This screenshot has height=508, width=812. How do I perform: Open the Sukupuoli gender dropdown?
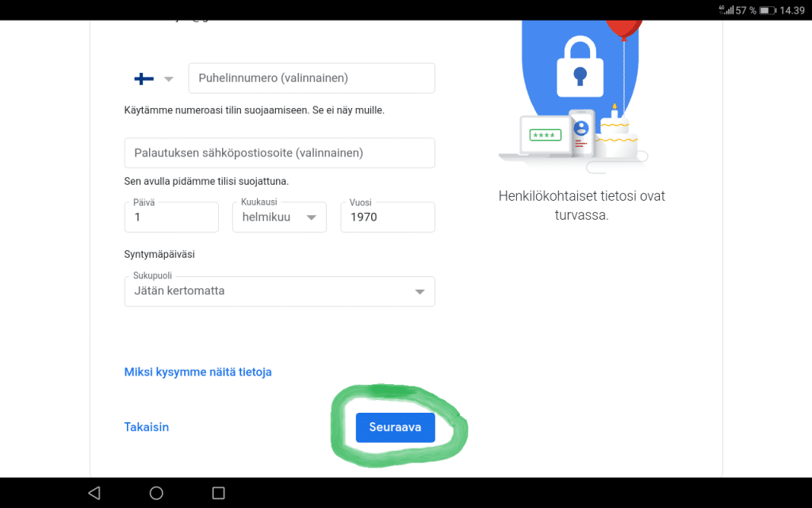[280, 291]
